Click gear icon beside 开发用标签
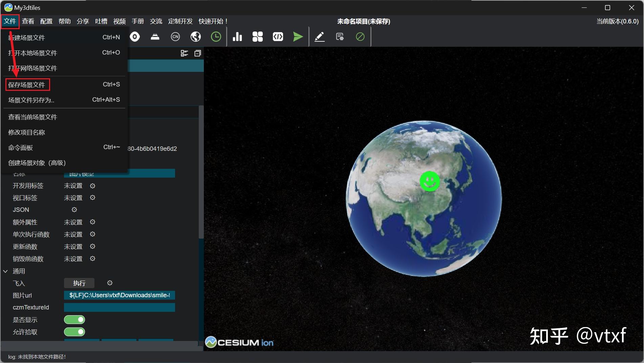Screen dimensions: 644x363 (92, 186)
